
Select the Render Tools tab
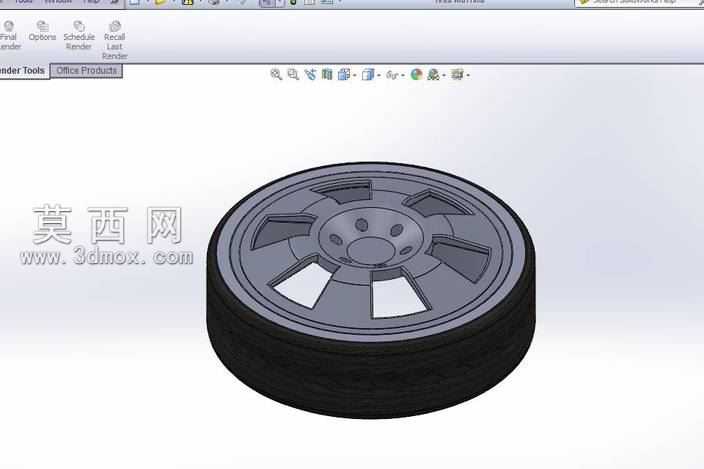click(x=23, y=71)
